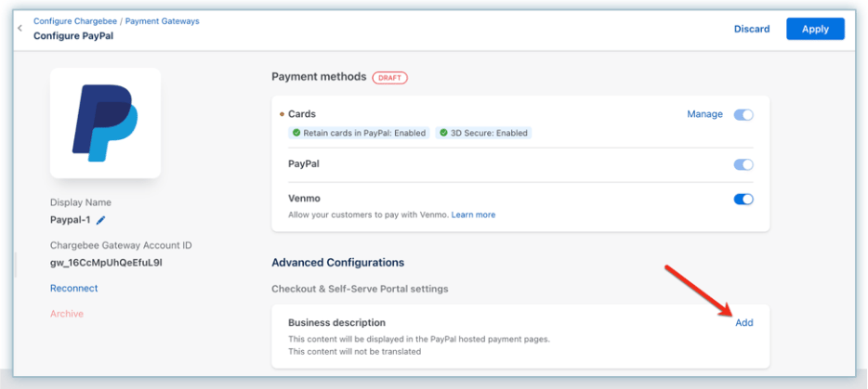Toggle the Cards payment method switch
This screenshot has height=389, width=868.
pos(743,114)
